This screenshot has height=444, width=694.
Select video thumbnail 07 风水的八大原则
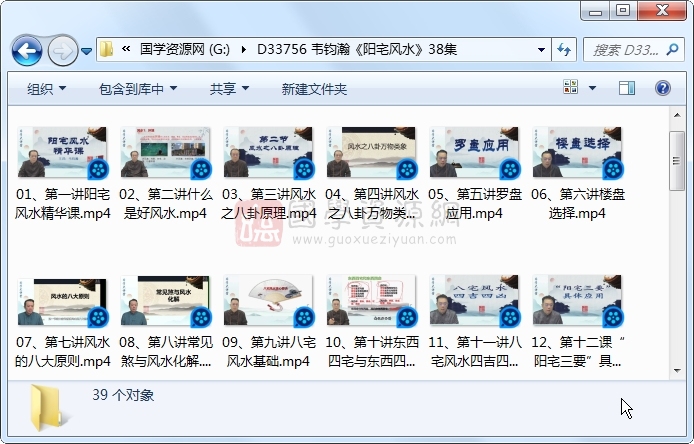(x=62, y=301)
